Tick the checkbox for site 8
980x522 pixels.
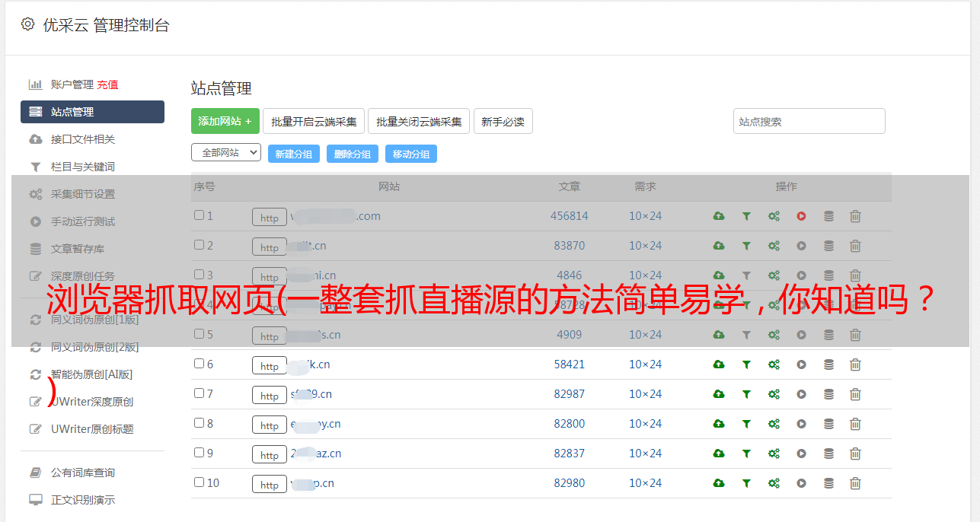coord(199,423)
